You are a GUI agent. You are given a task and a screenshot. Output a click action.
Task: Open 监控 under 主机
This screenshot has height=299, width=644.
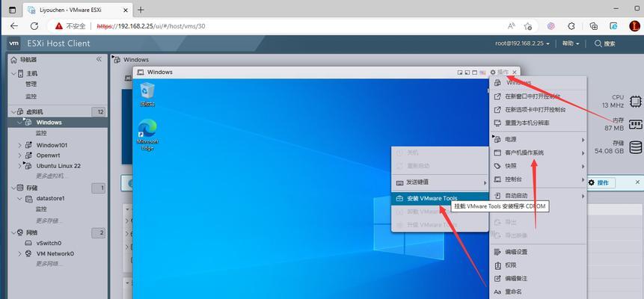click(31, 96)
